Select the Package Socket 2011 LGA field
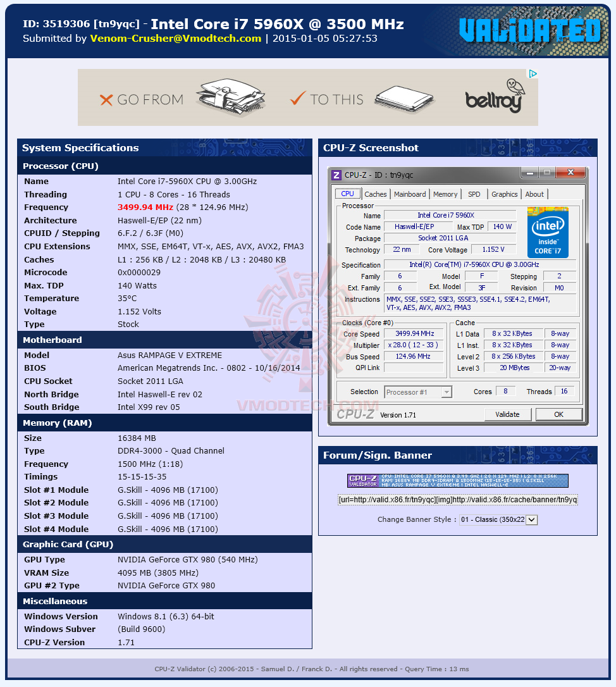 click(450, 238)
